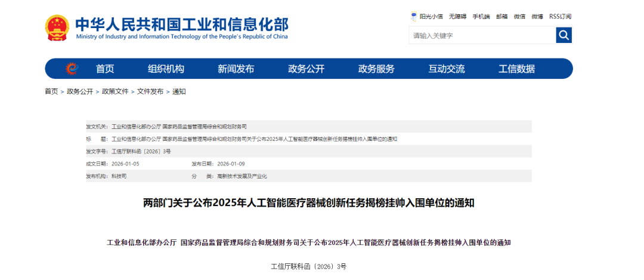
Task: Open 政务服务 from the main navigation
Action: click(376, 69)
